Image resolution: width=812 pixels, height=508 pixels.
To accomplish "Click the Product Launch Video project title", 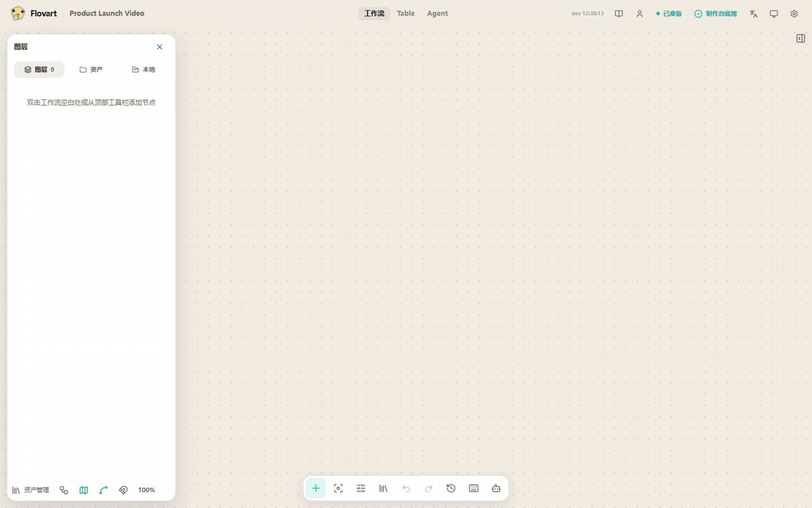I will [107, 14].
